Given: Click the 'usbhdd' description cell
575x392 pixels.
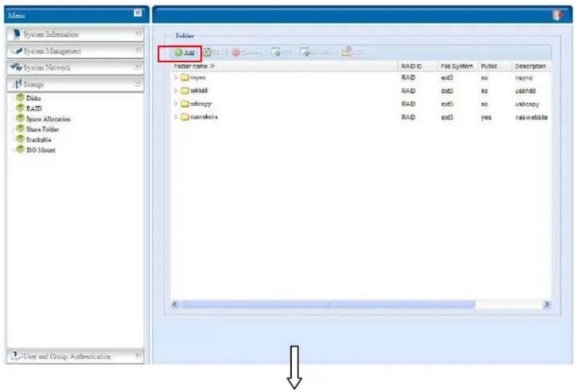Looking at the screenshot, I should click(x=525, y=91).
